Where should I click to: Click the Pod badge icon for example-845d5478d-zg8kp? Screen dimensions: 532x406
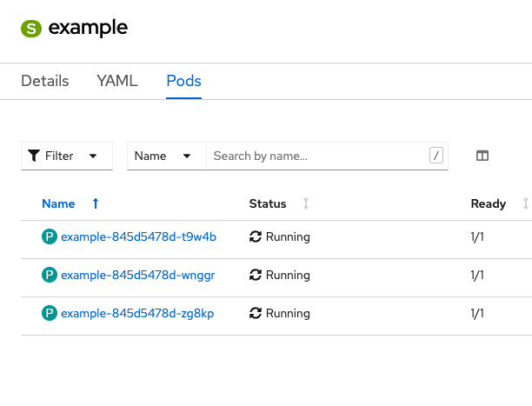50,313
